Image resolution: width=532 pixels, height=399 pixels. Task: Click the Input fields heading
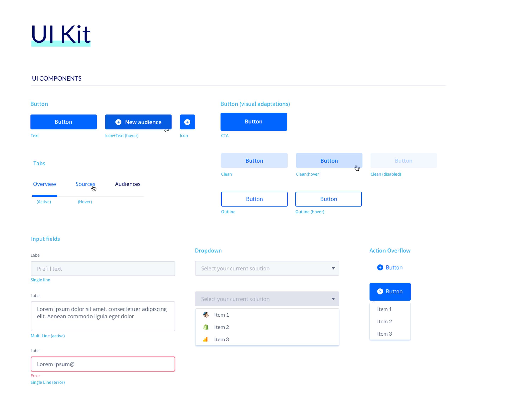pyautogui.click(x=45, y=239)
